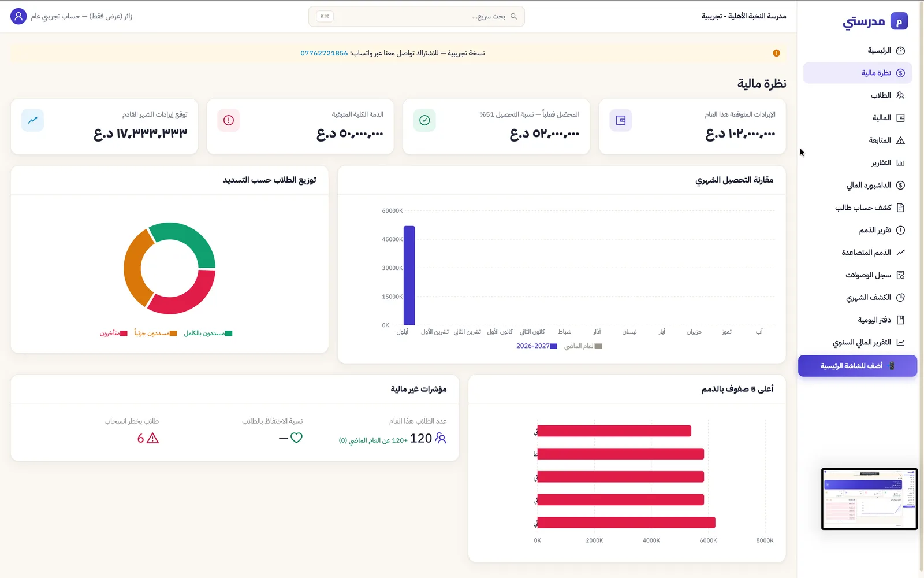The image size is (924, 578).
Task: Focus the بحث سريع search field
Action: coord(416,17)
